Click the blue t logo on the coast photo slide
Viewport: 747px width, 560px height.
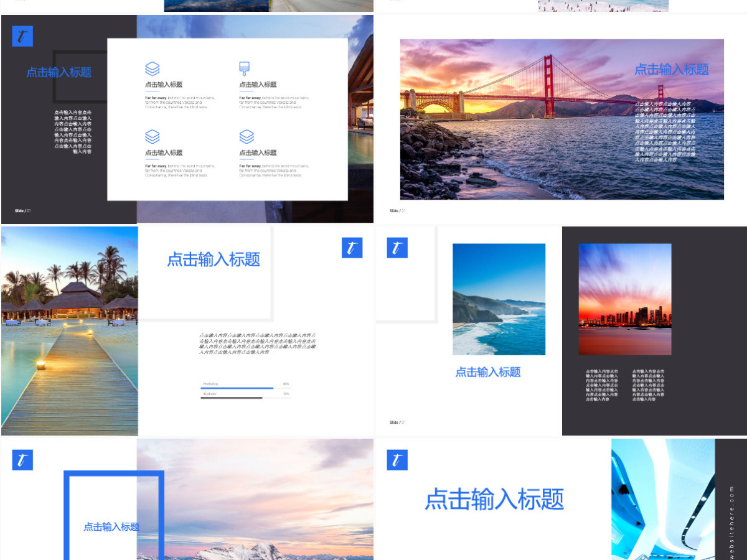tap(397, 248)
